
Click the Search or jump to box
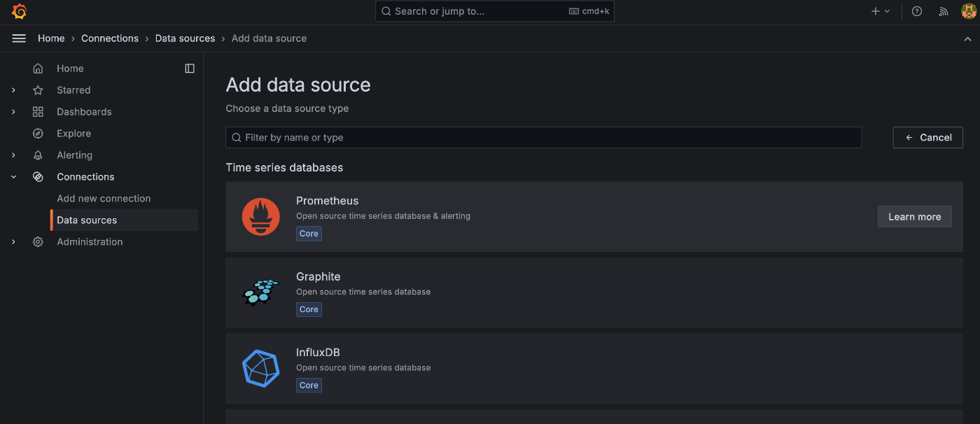(495, 11)
